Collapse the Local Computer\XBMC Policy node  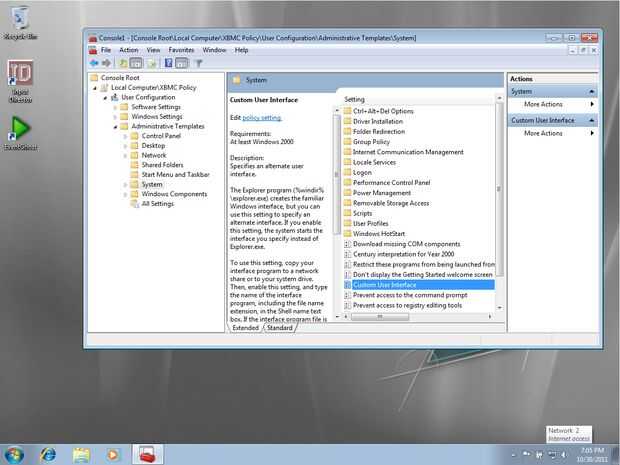tap(95, 88)
